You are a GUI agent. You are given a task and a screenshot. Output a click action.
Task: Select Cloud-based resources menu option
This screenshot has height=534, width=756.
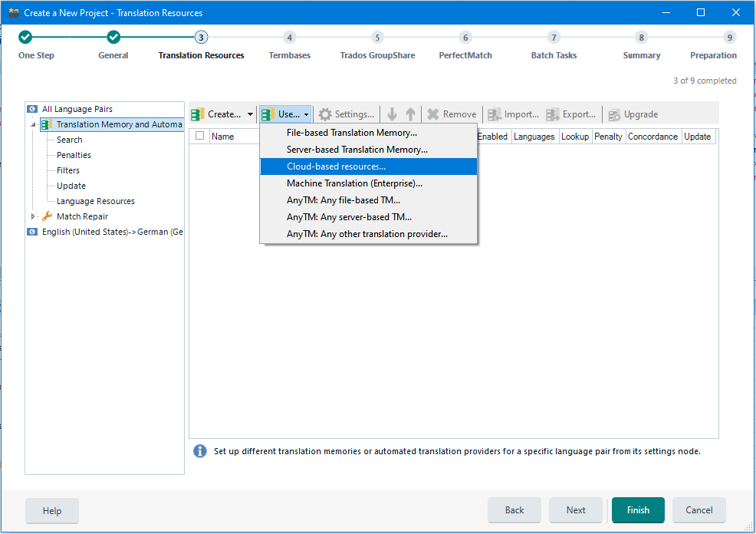click(337, 166)
